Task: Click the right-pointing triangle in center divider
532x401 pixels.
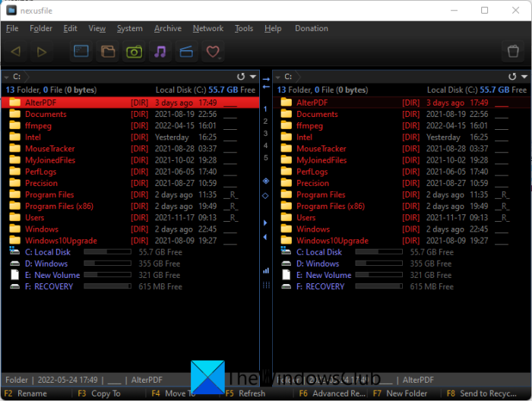Action: pos(265,223)
